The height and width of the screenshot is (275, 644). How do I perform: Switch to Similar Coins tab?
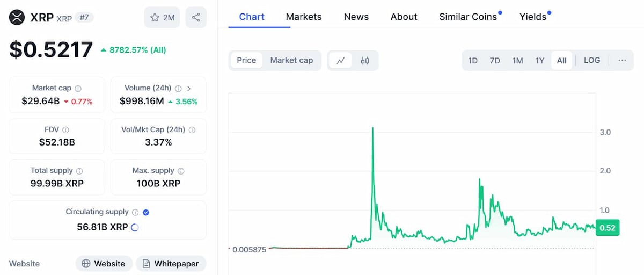coord(468,17)
